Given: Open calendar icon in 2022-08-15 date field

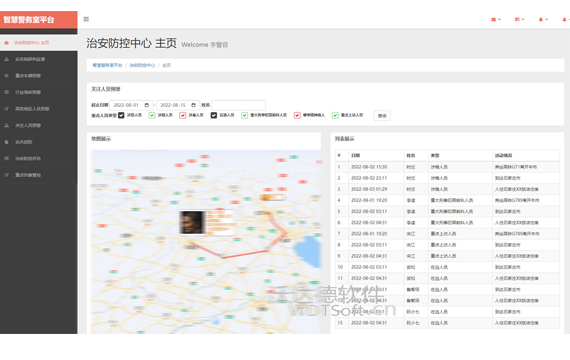Looking at the screenshot, I should tap(193, 105).
